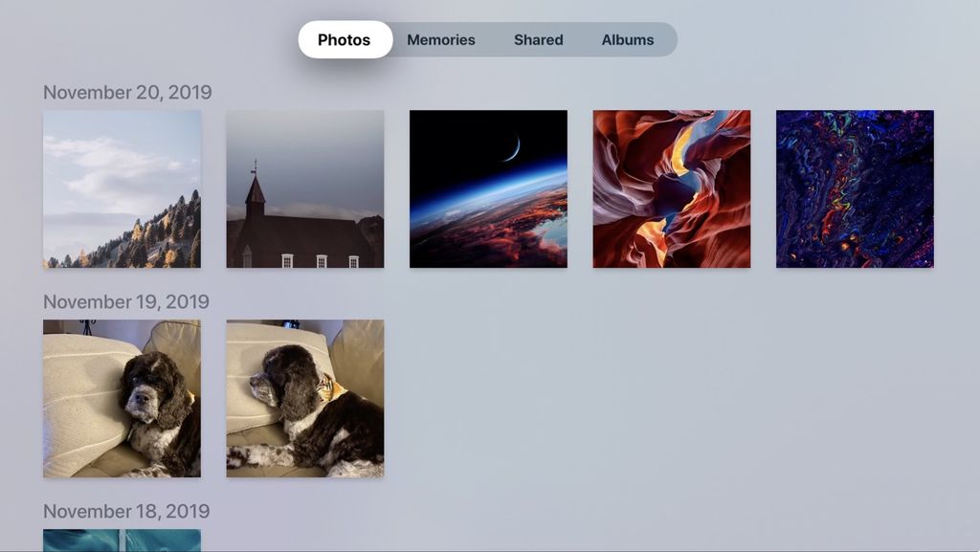Open the red canyon rock photo
Viewport: 980px width, 552px height.
(x=671, y=189)
